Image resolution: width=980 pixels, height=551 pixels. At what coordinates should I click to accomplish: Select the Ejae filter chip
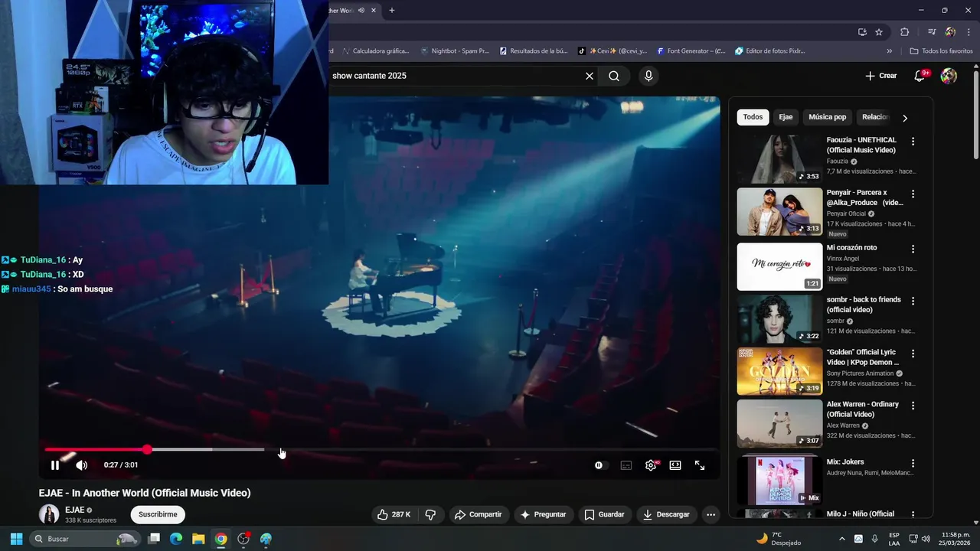point(786,117)
